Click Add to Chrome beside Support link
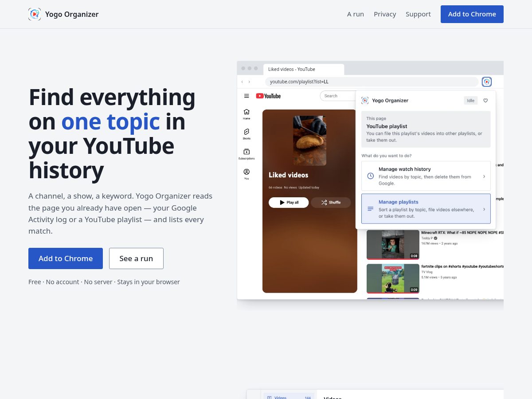532x399 pixels. [472, 14]
